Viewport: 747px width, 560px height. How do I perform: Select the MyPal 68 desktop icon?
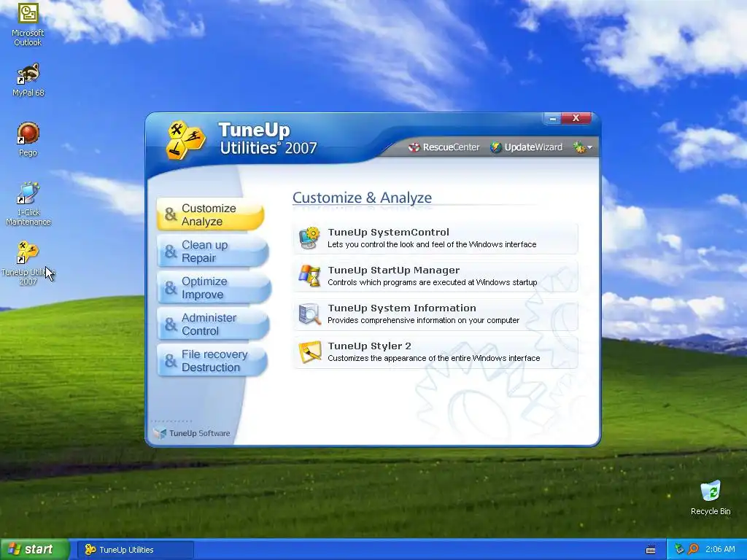(28, 80)
